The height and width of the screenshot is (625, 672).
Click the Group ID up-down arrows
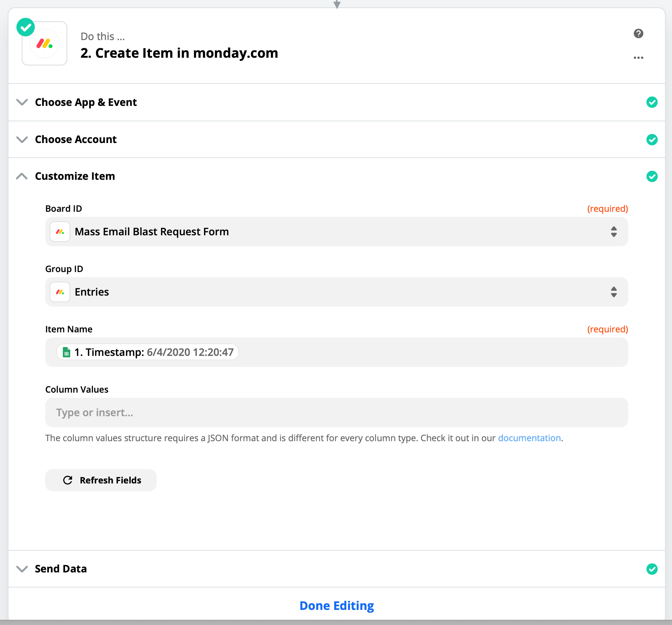tap(614, 292)
